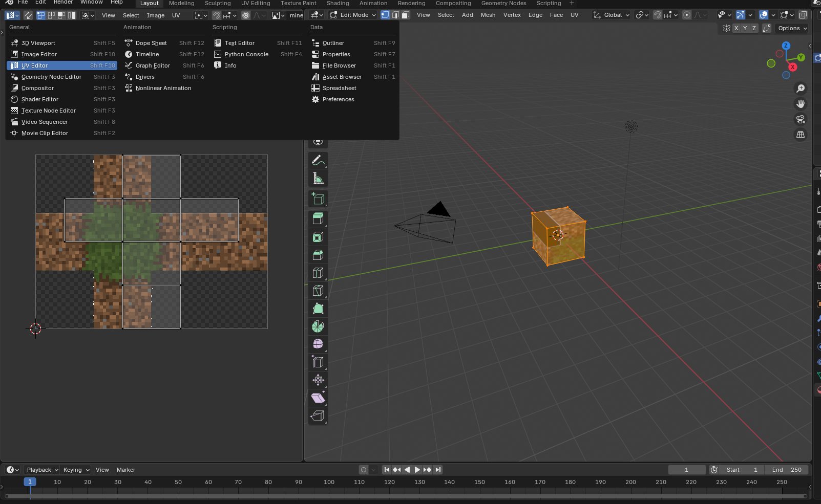Choose Geometry Node Editor from the editor type menu
The height and width of the screenshot is (504, 821).
[62, 77]
